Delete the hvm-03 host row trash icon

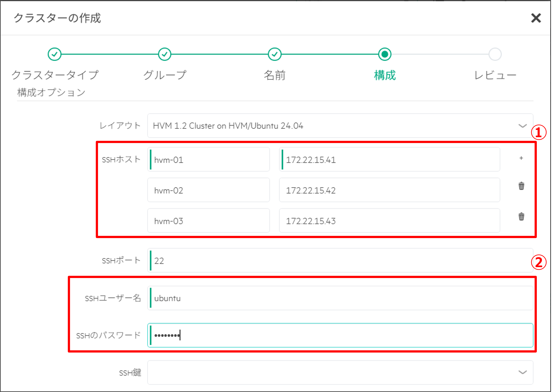[x=521, y=216]
